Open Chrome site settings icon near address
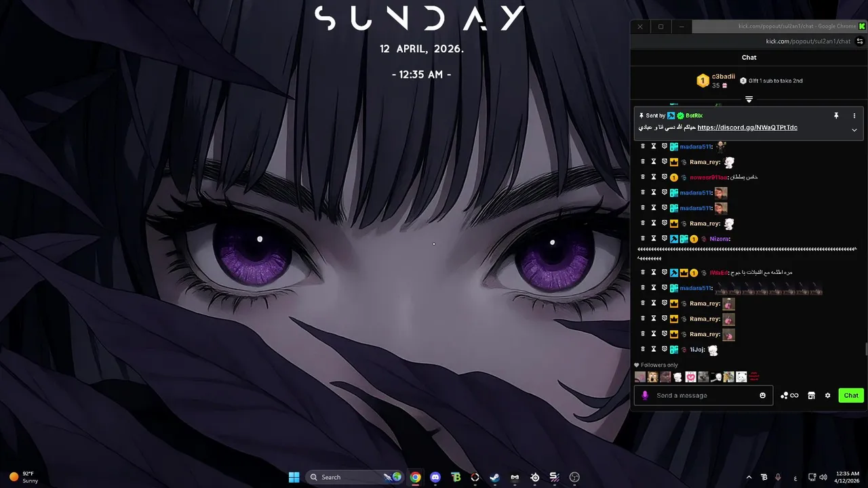The image size is (868, 488). click(x=860, y=41)
